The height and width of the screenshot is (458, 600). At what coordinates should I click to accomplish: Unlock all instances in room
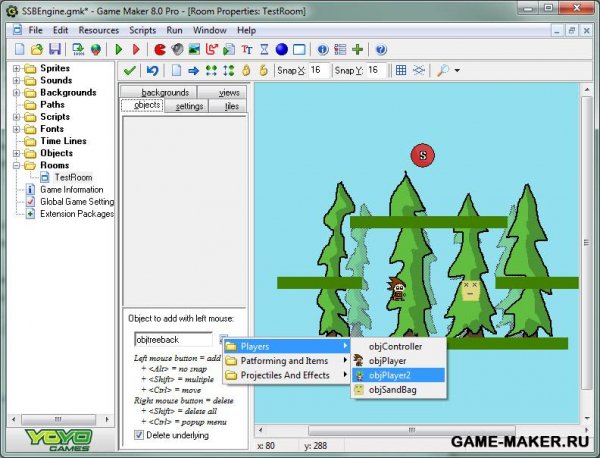(x=264, y=70)
